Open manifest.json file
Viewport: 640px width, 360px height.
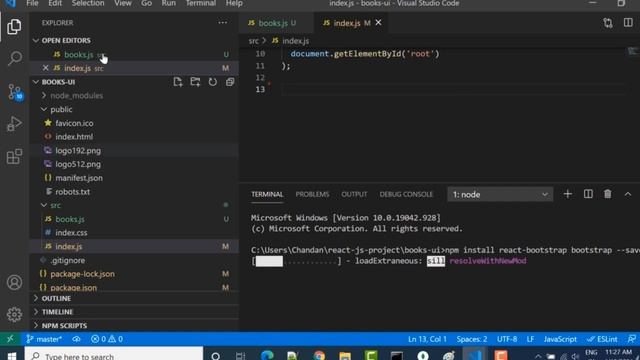[79, 178]
